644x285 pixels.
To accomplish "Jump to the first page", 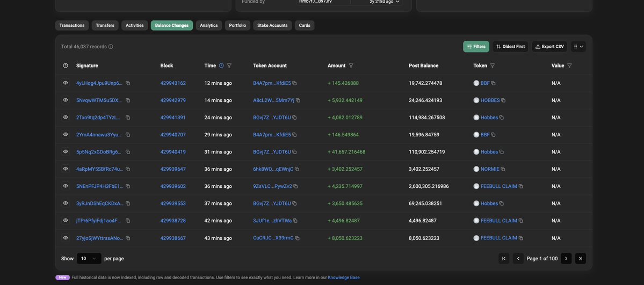I will (x=504, y=259).
